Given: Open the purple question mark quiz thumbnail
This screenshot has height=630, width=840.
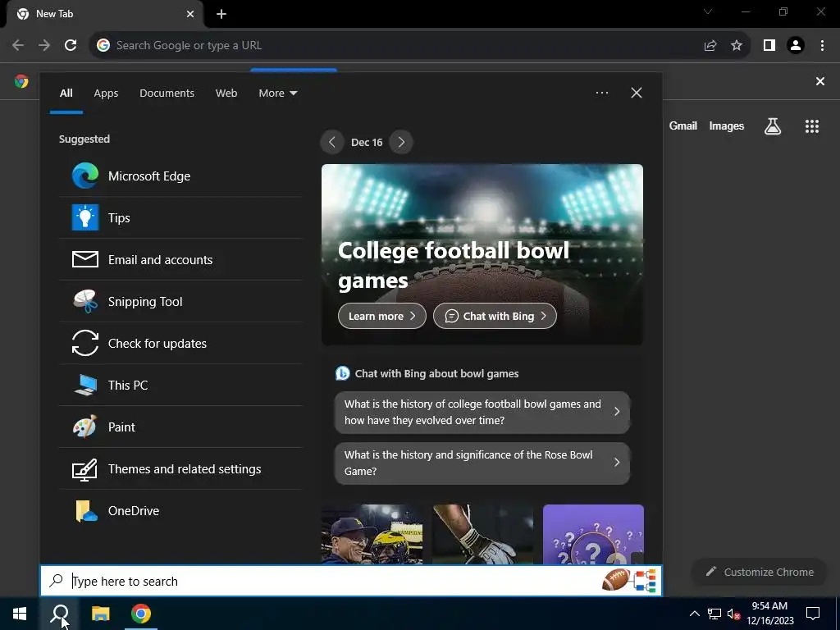Looking at the screenshot, I should coord(593,534).
